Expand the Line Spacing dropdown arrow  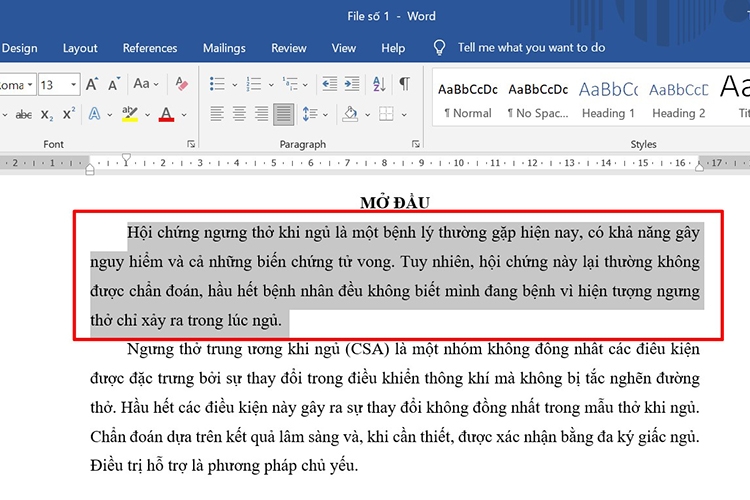click(x=325, y=114)
